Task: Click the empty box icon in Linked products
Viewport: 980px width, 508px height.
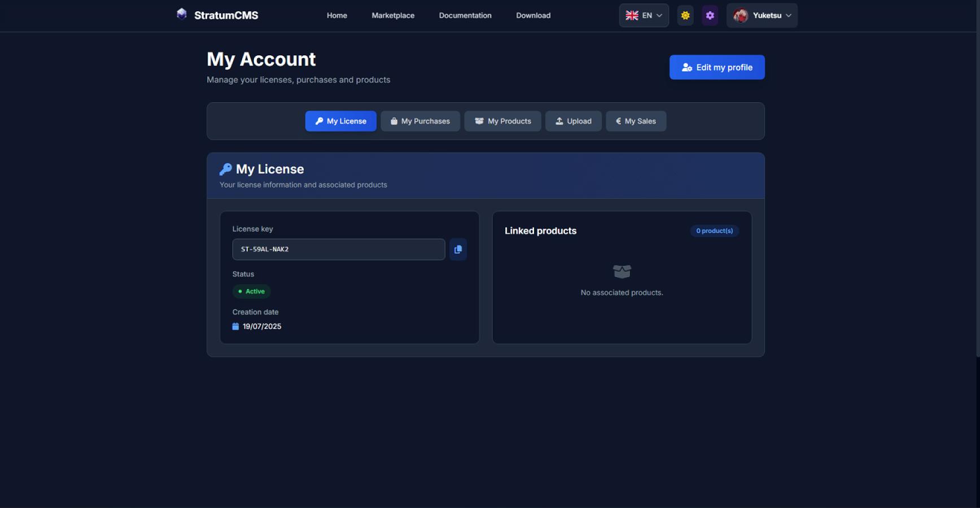Action: click(622, 272)
